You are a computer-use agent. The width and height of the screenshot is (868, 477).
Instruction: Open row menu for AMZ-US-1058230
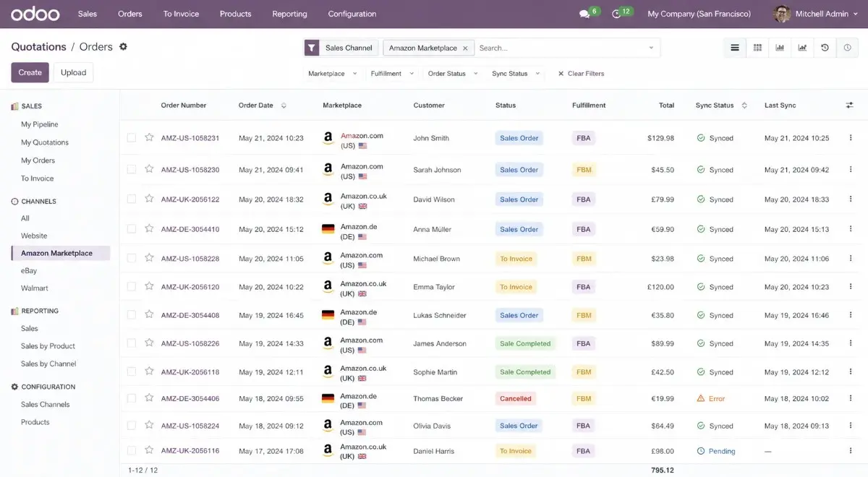850,170
